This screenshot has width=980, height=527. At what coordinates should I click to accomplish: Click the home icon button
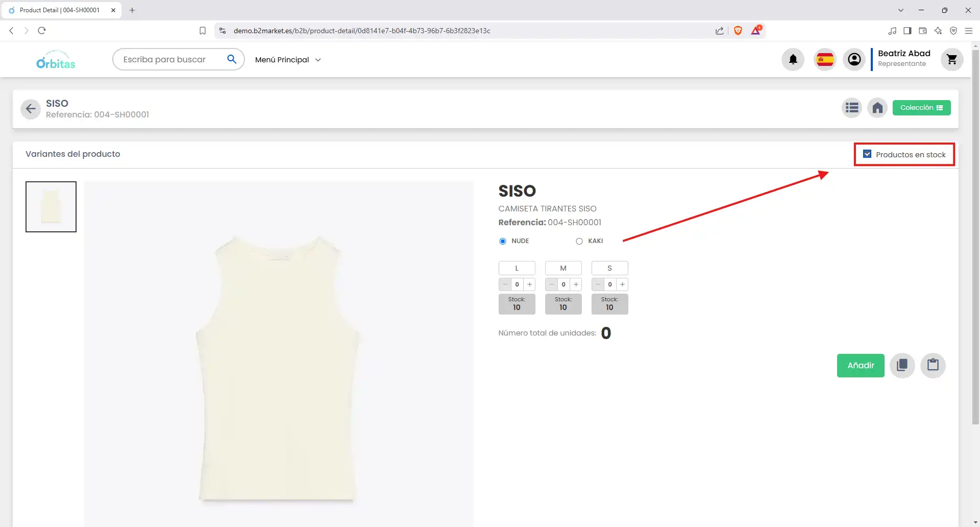877,108
